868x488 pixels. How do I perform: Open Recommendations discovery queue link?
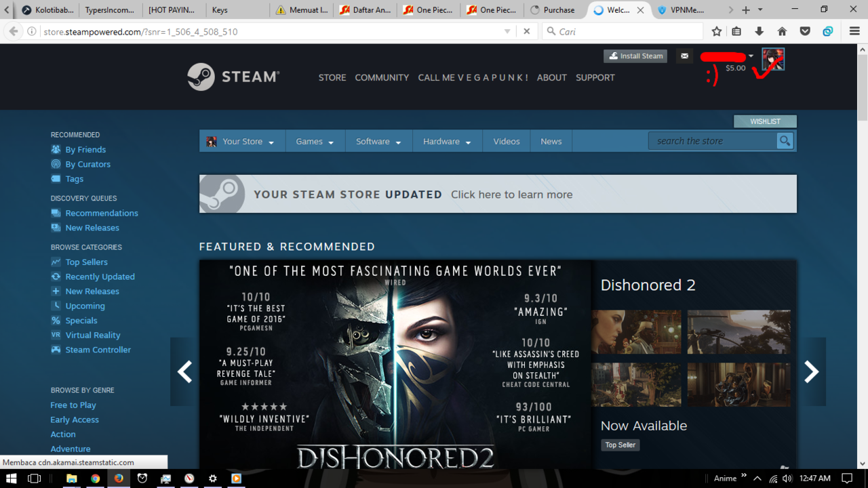click(x=102, y=213)
